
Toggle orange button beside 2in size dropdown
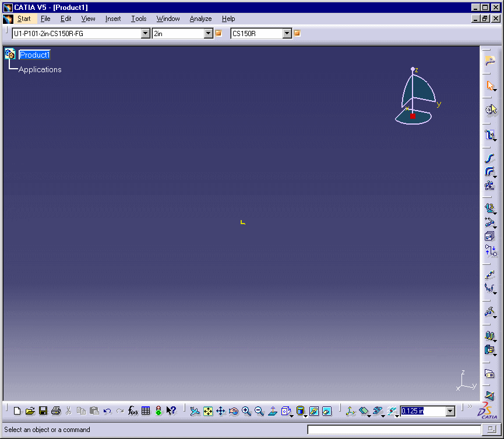point(219,34)
